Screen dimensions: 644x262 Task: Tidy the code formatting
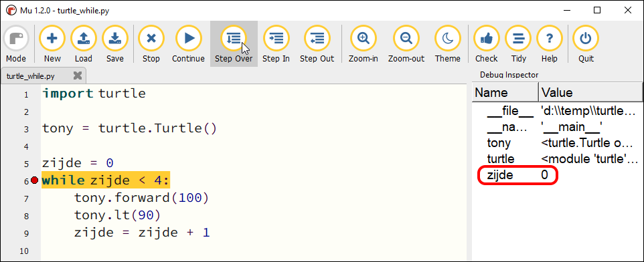(x=518, y=44)
